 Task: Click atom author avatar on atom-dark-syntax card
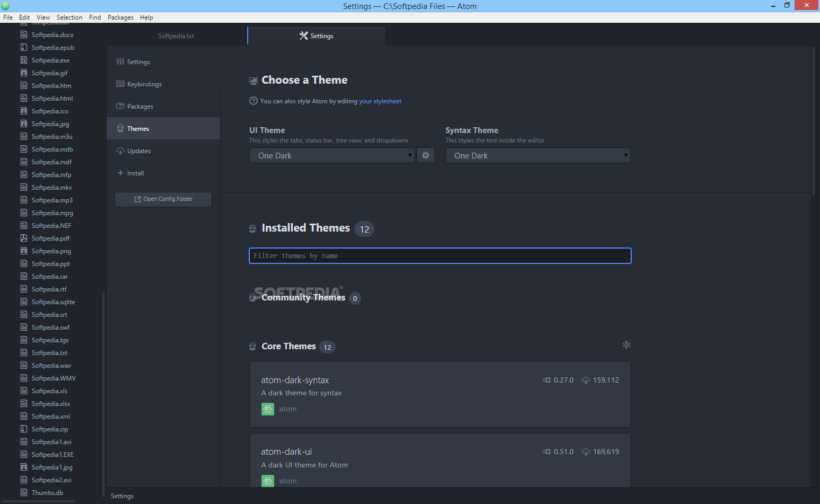(268, 409)
